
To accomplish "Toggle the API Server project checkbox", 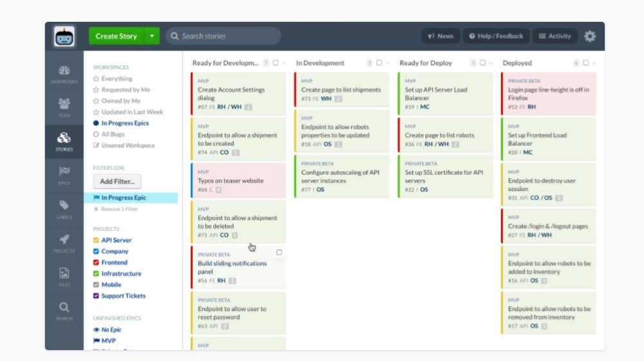I will tap(96, 240).
